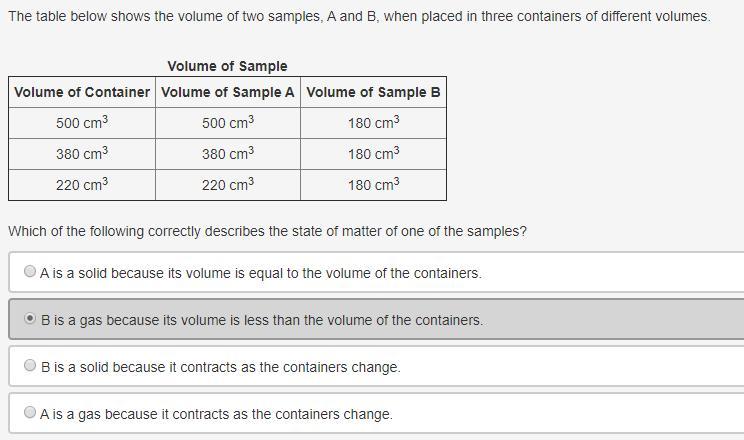Screen dimensions: 744x440
Task: Click the highlighted answer text 'B is a gas because...'
Action: click(262, 320)
